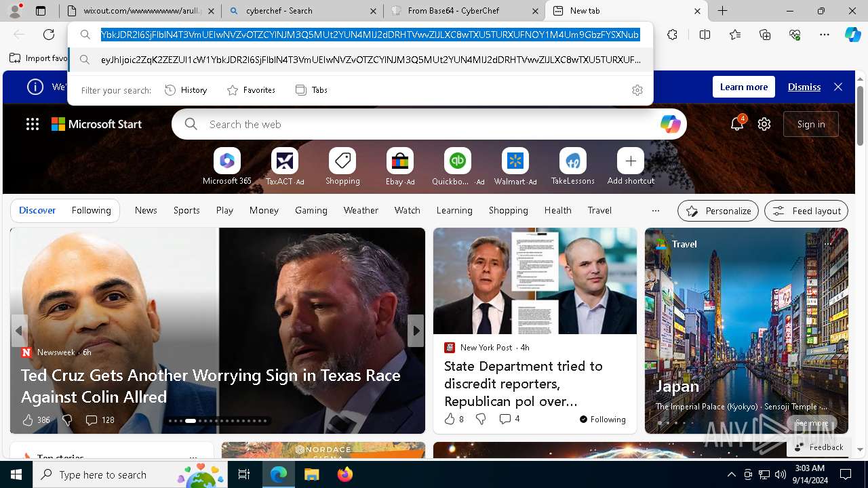
Task: Open the Favorites toolbar icon
Action: tap(735, 35)
